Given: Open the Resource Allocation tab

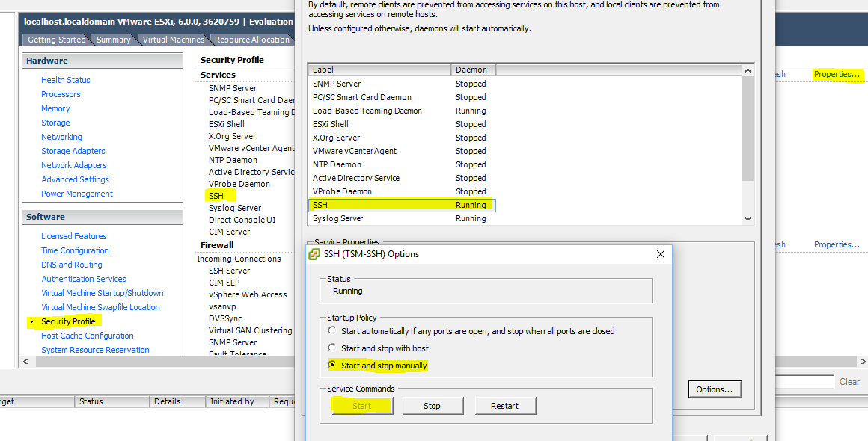Looking at the screenshot, I should pos(252,39).
